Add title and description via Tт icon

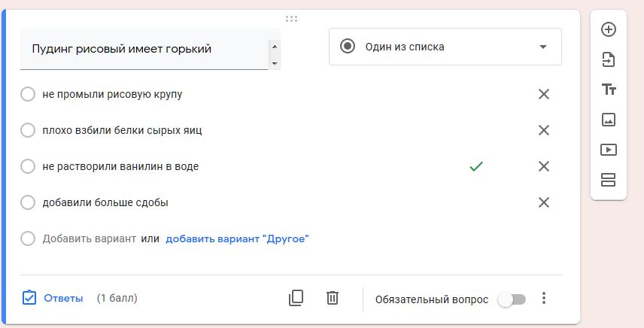click(609, 89)
